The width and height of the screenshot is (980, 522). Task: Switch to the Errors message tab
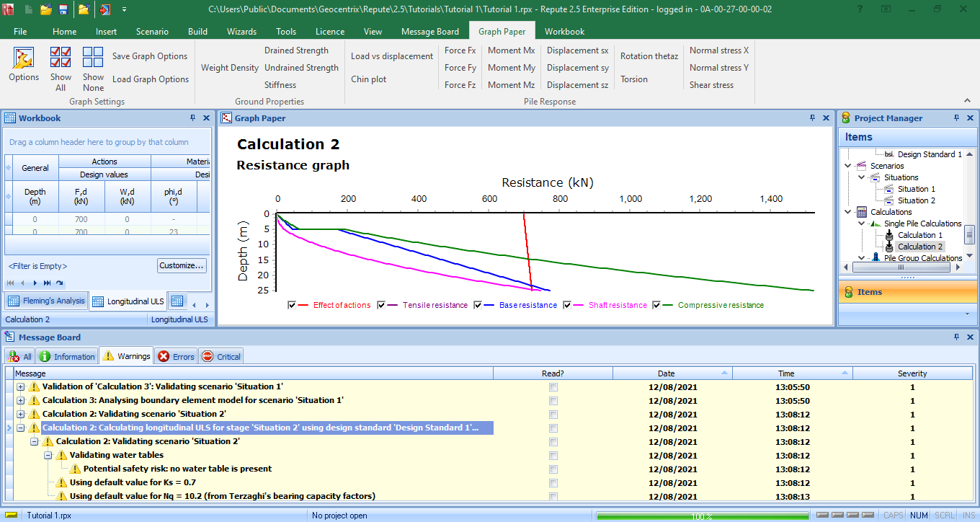pyautogui.click(x=176, y=356)
